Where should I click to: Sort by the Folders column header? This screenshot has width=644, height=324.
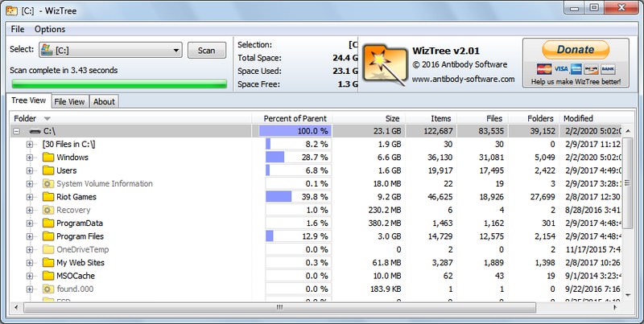(534, 118)
